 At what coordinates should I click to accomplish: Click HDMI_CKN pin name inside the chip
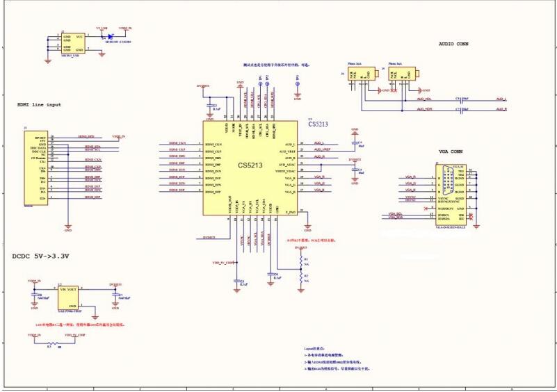[213, 145]
